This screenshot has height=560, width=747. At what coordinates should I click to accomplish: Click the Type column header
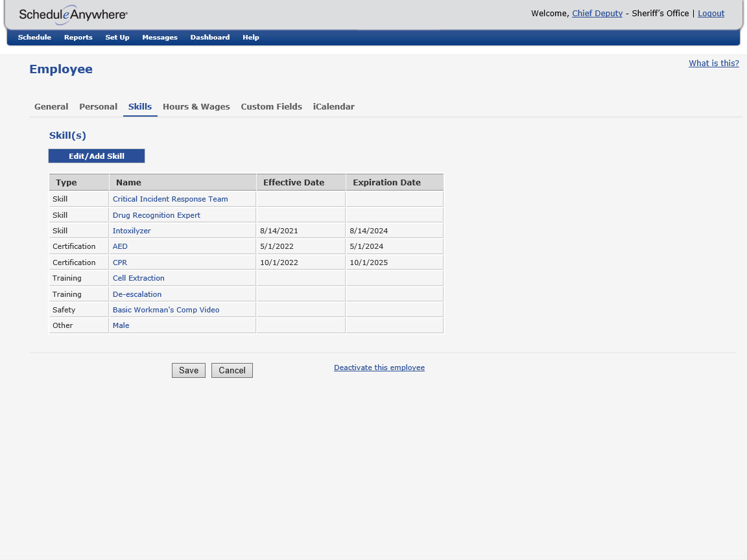[x=79, y=182]
